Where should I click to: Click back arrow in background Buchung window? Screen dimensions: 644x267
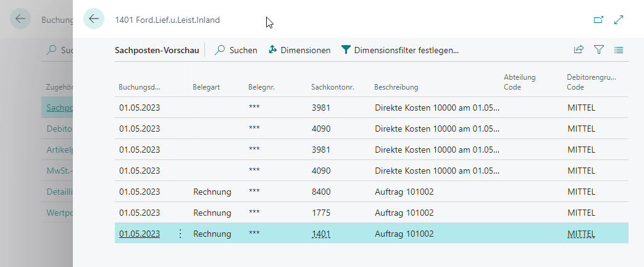(20, 19)
